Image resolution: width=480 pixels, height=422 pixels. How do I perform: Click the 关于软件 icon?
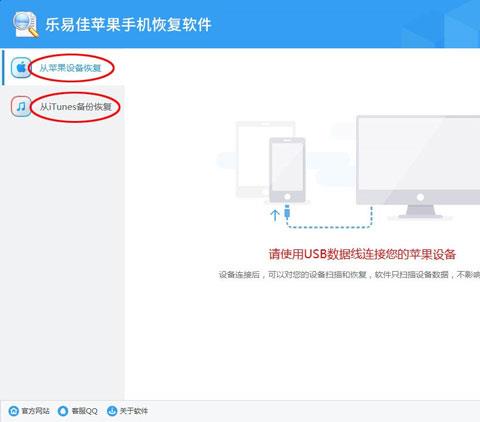[x=112, y=411]
